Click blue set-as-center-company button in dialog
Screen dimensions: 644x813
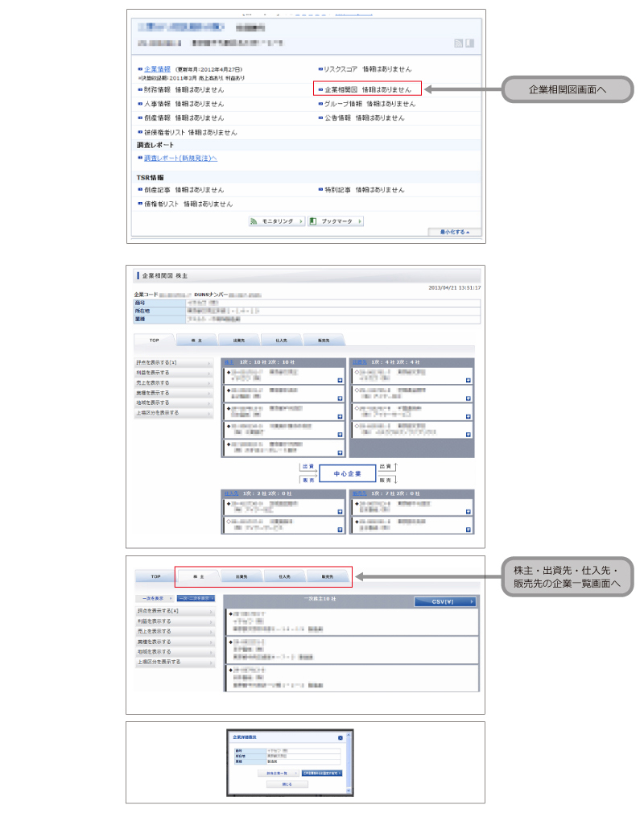pos(321,773)
